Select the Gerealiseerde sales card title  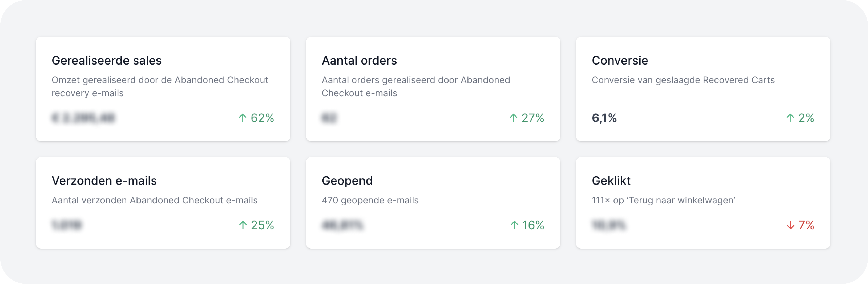[106, 61]
